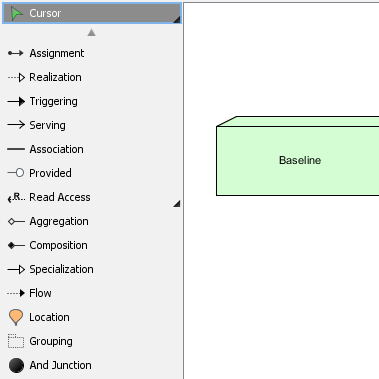The width and height of the screenshot is (379, 379).
Task: Open Read Access variants corner arrow
Action: (177, 204)
